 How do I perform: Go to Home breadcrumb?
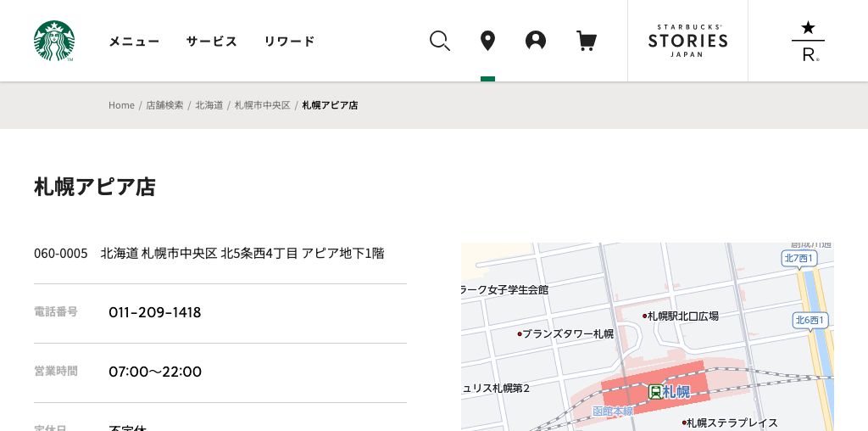point(121,105)
